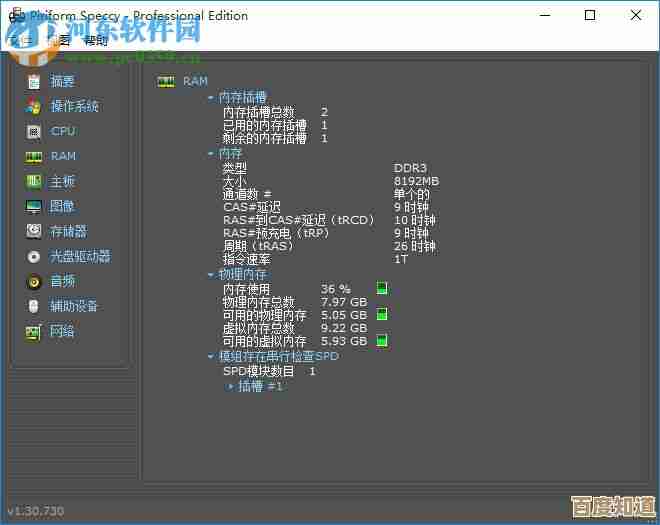Image resolution: width=660 pixels, height=525 pixels.
Task: Click the 可用的虚拟内存 row label
Action: (x=265, y=341)
